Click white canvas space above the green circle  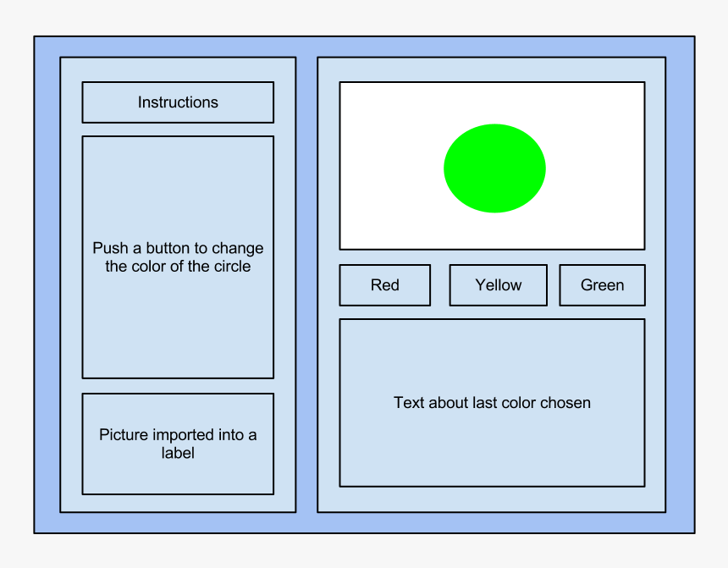point(494,102)
